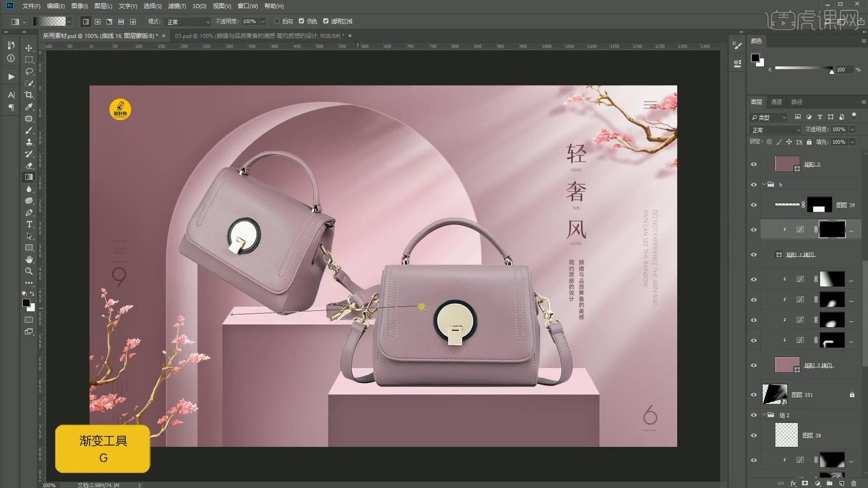Filter layers by text type
The image size is (868, 488).
point(820,117)
